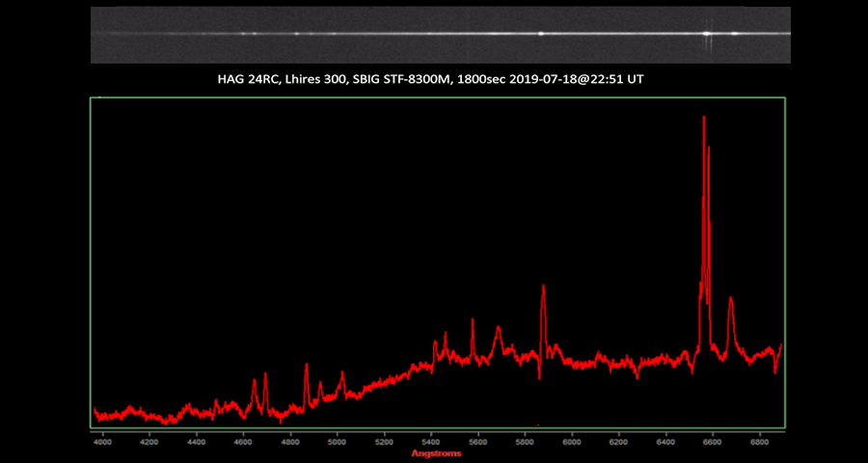Viewport: 868px width, 463px height.
Task: Click the broad emission hump near 5680 Angstroms
Action: (x=499, y=330)
